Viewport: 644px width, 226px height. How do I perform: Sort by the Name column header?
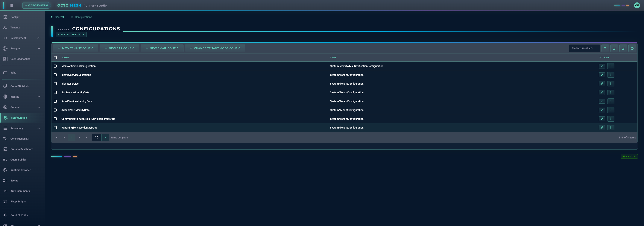point(65,58)
